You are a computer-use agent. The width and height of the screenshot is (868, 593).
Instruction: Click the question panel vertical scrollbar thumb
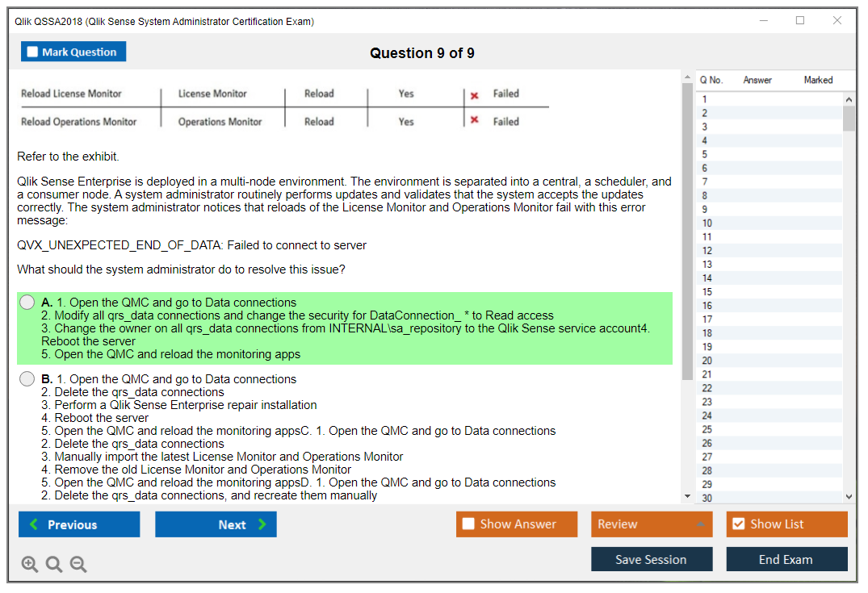687,230
